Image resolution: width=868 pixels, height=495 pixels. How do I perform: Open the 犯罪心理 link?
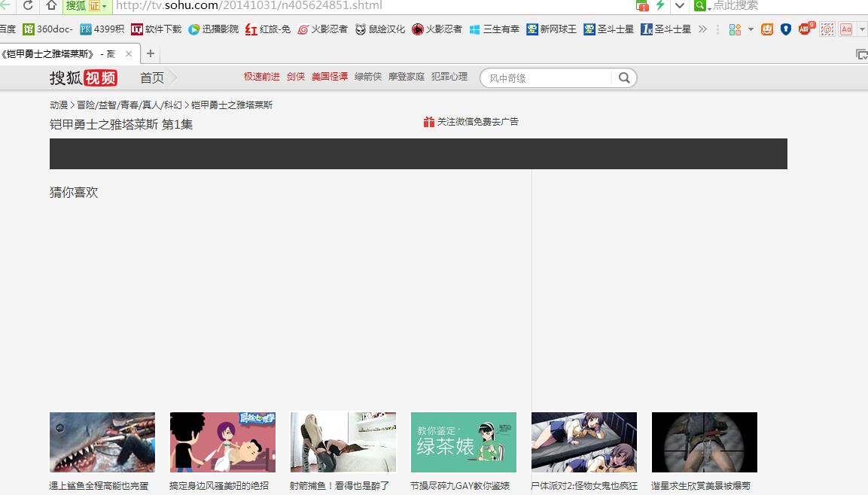coord(449,76)
